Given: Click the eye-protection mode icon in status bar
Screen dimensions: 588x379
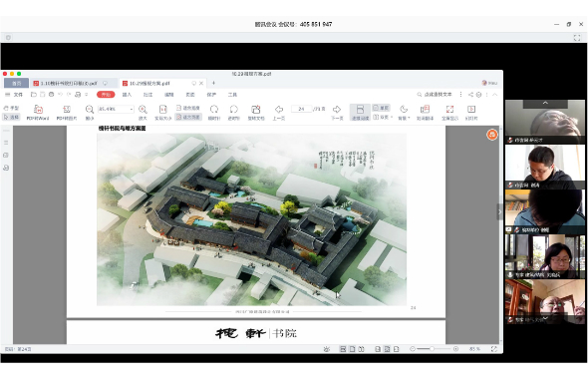Looking at the screenshot, I should click(327, 349).
